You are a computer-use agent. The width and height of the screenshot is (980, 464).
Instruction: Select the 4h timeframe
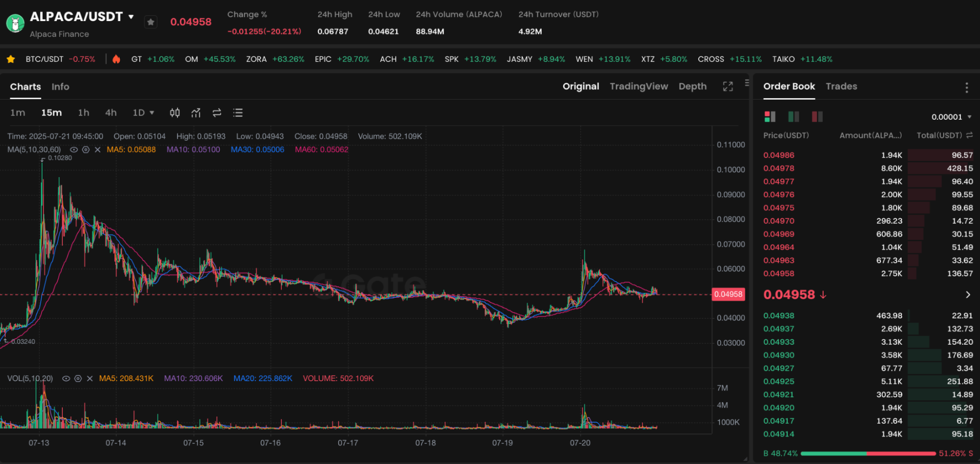[x=111, y=113]
